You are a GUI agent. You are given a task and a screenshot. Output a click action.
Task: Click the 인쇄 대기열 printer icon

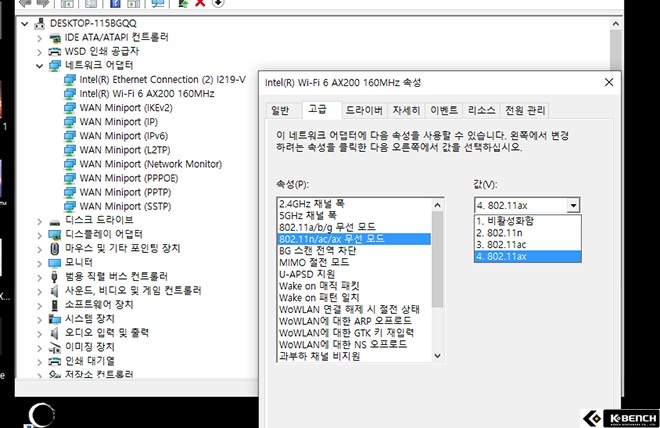pyautogui.click(x=55, y=361)
